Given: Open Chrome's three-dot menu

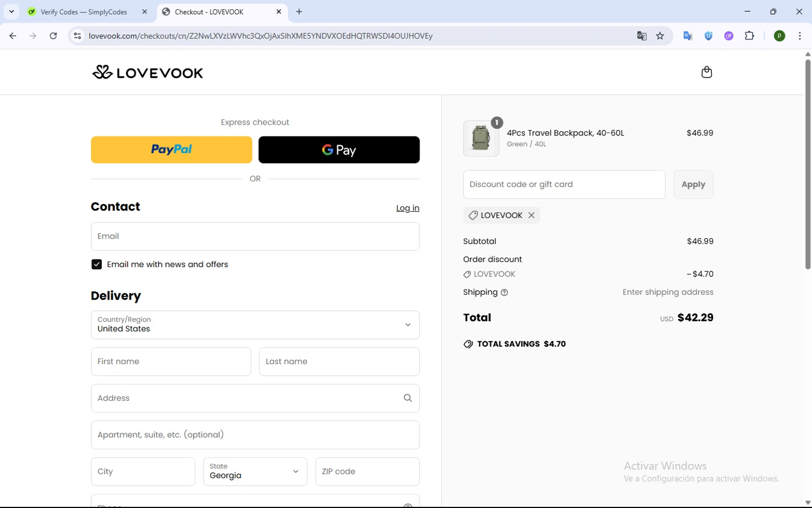Looking at the screenshot, I should [800, 36].
